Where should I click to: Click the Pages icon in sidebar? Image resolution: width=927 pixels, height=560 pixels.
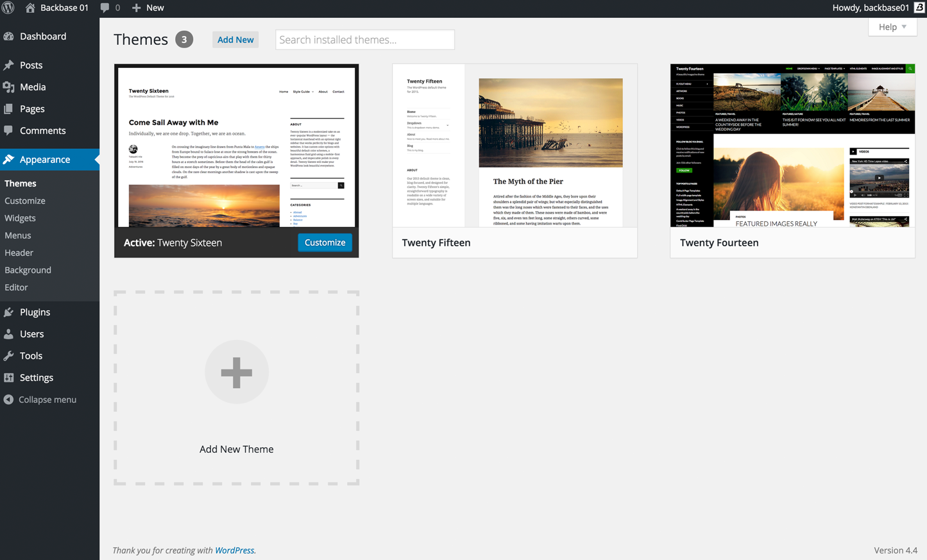tap(9, 109)
